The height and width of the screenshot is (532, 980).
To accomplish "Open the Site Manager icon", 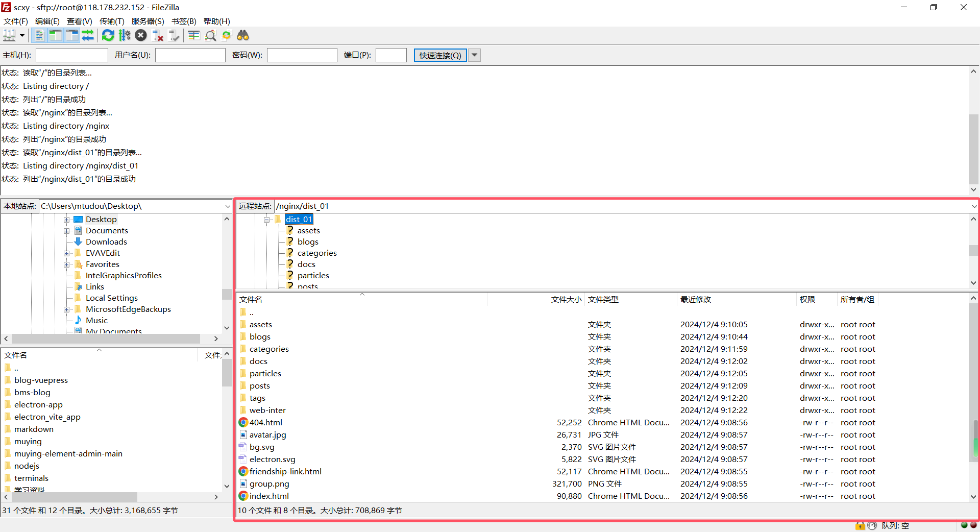I will pos(9,35).
